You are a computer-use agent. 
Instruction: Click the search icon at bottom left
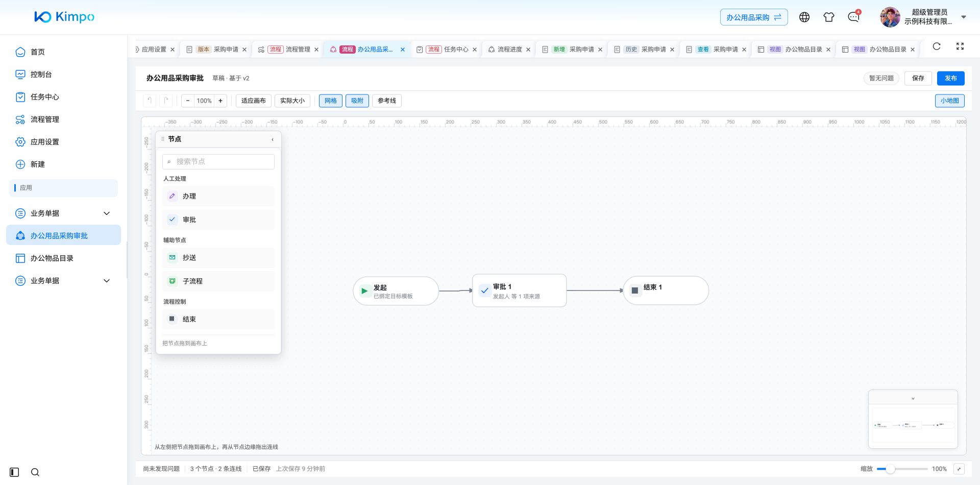[x=35, y=472]
